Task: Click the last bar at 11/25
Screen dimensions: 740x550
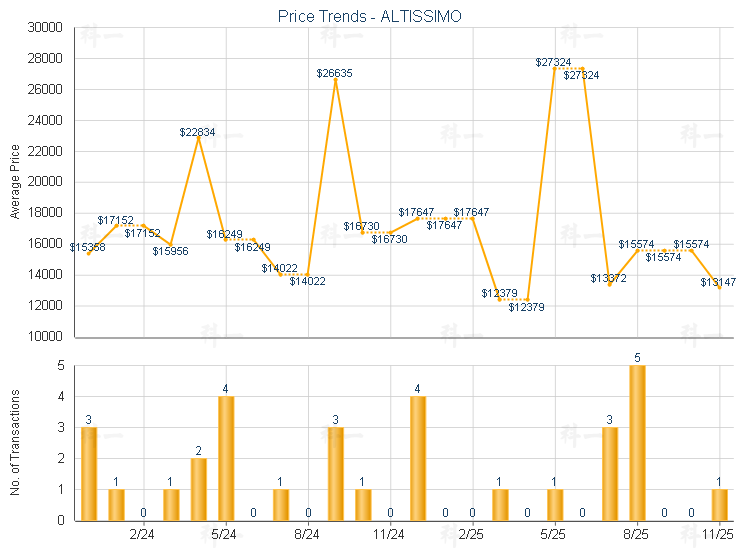Action: click(x=719, y=504)
